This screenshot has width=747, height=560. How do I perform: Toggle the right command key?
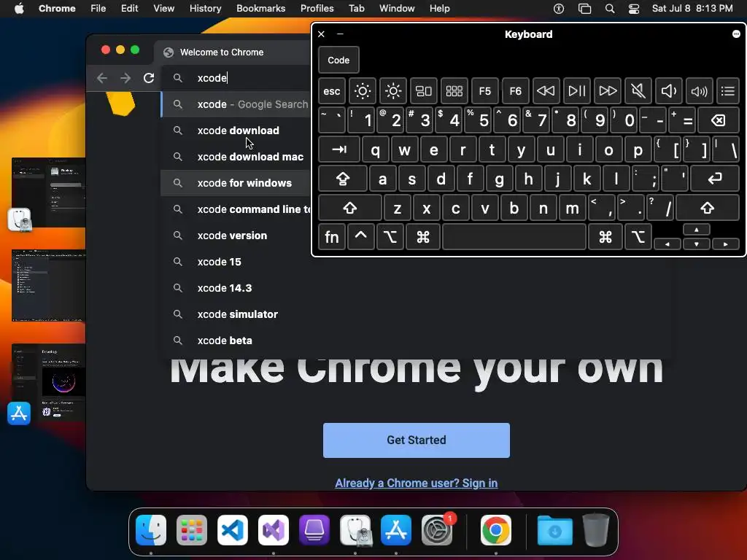(x=605, y=237)
